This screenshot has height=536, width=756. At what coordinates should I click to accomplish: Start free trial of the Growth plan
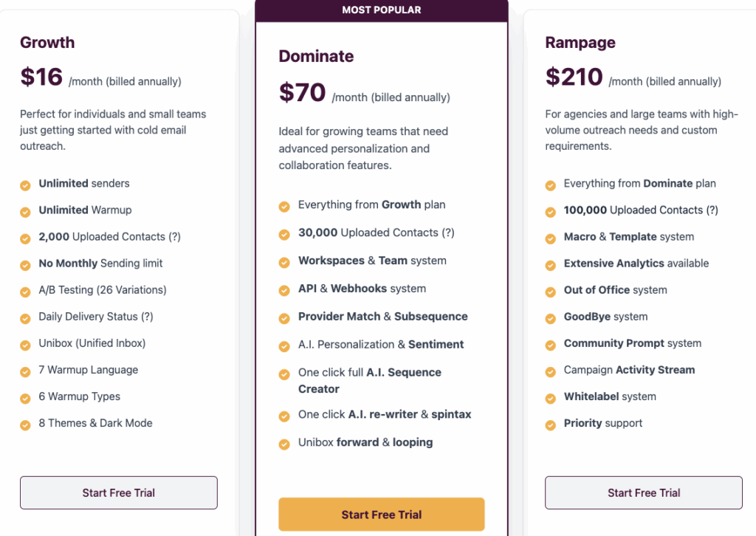(118, 492)
